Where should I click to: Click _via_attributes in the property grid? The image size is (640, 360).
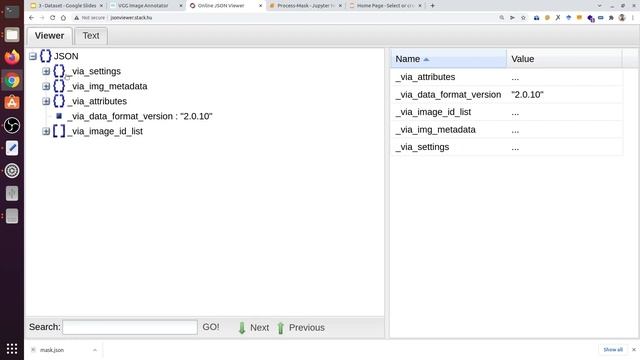click(x=425, y=77)
